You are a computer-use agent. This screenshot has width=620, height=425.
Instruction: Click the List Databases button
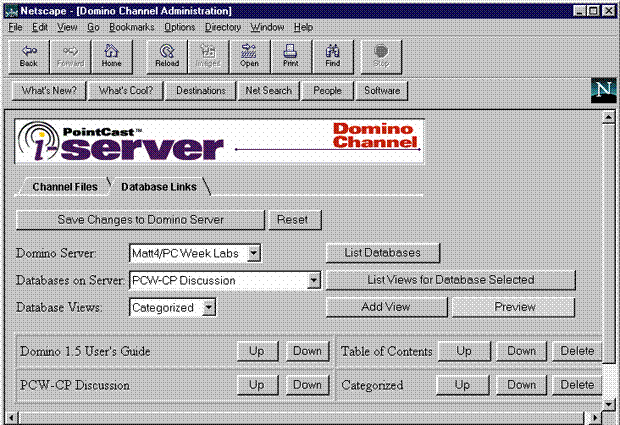click(383, 253)
